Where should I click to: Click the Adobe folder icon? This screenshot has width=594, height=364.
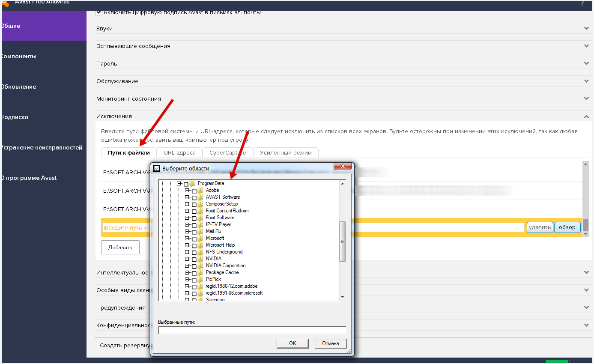pos(200,190)
